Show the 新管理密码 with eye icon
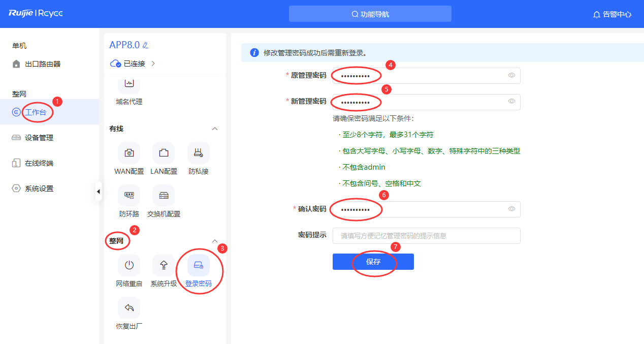Viewport: 644px width, 344px height. (511, 101)
